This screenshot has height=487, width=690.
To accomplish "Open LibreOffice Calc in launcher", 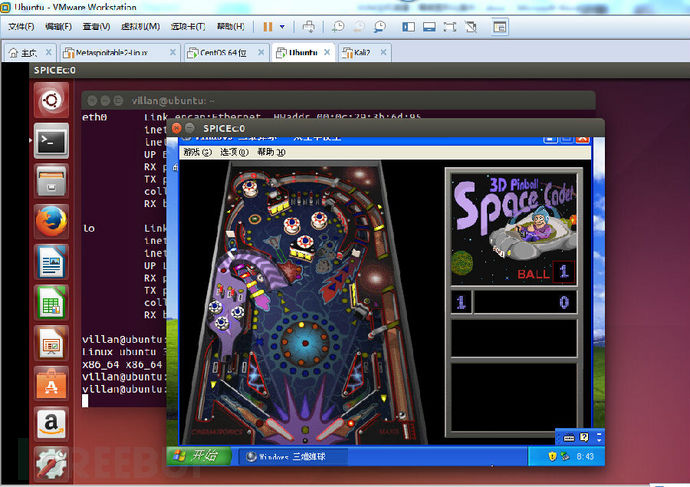I will [x=51, y=303].
